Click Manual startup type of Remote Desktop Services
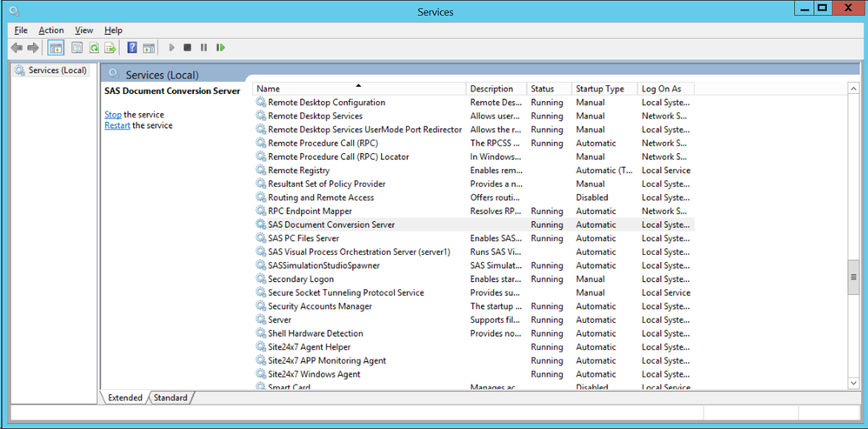The image size is (868, 429). pyautogui.click(x=590, y=117)
